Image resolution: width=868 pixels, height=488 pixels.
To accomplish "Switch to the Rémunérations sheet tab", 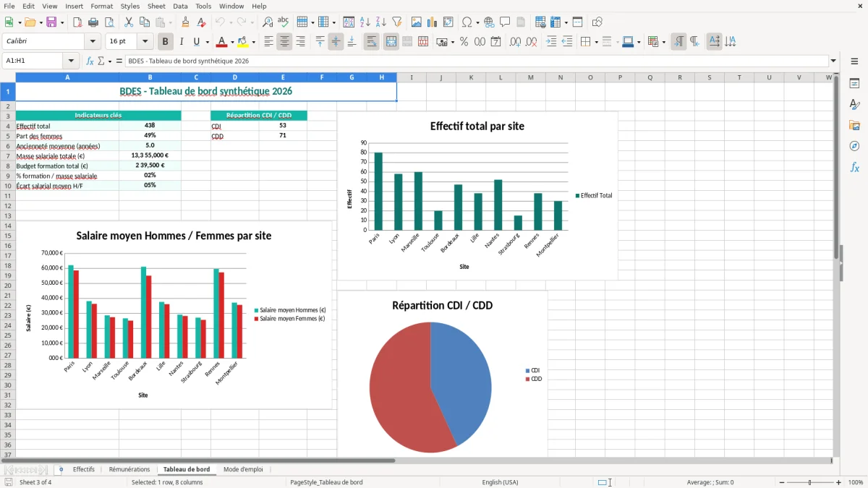I will [129, 469].
